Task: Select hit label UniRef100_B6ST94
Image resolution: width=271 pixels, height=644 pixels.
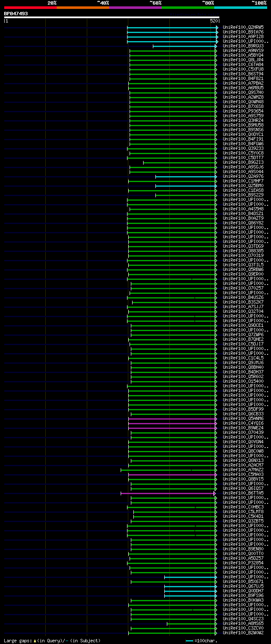Action: click(243, 74)
